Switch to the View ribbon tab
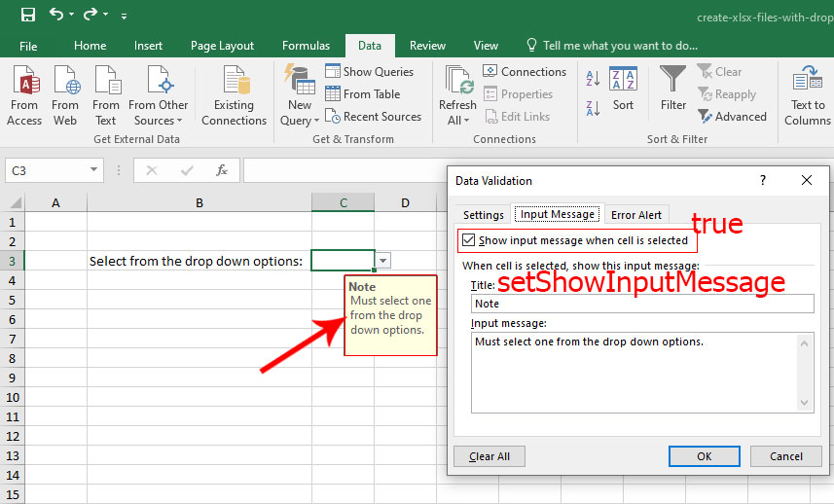 [486, 46]
